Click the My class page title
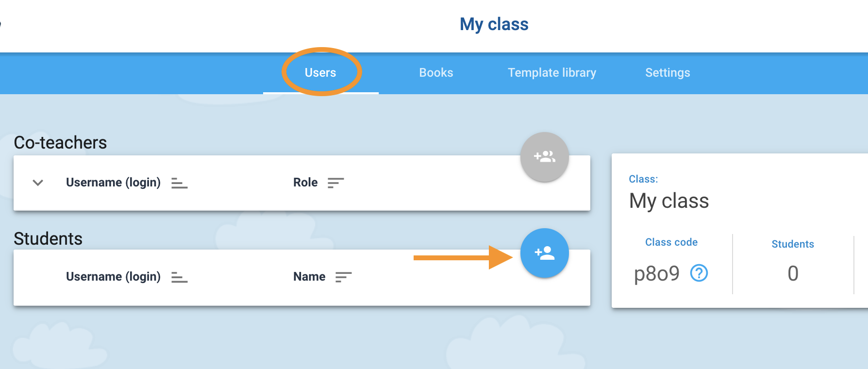The image size is (868, 369). tap(494, 24)
